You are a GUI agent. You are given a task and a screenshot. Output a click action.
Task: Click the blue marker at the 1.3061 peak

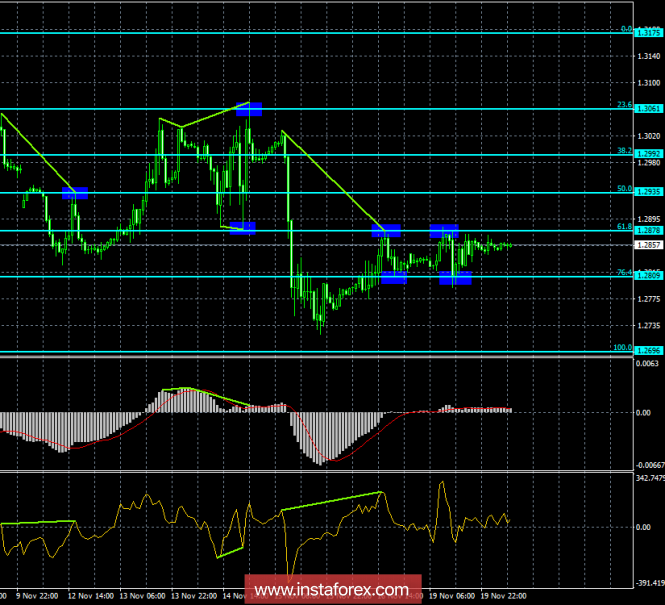click(x=248, y=108)
